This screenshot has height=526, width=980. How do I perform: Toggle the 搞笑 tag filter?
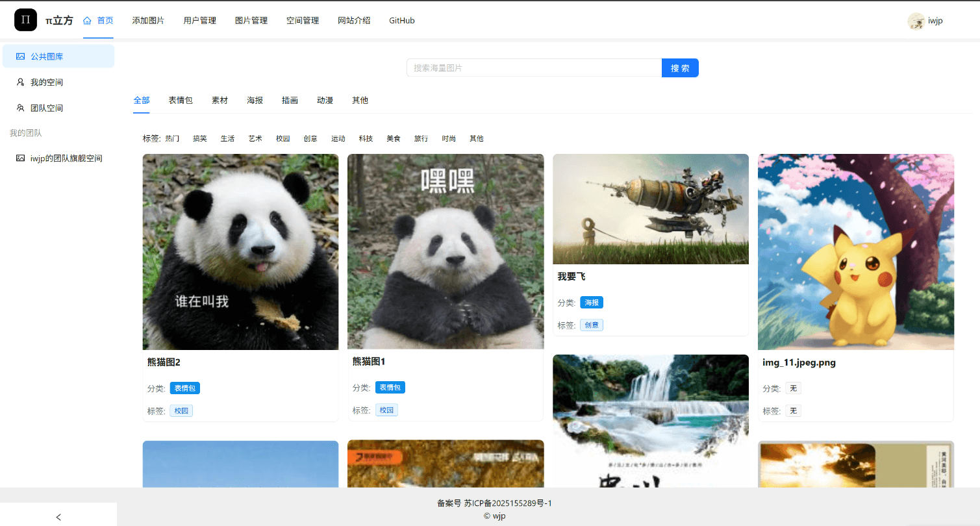pyautogui.click(x=200, y=138)
